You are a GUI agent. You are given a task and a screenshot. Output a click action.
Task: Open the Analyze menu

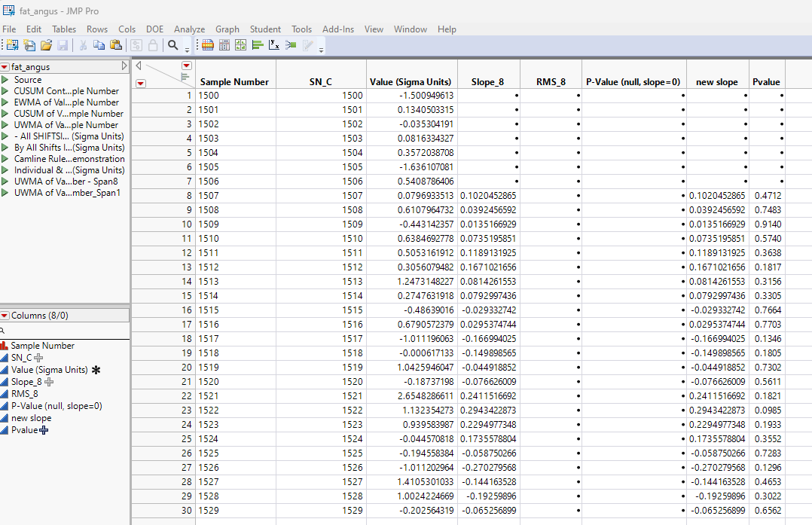189,29
